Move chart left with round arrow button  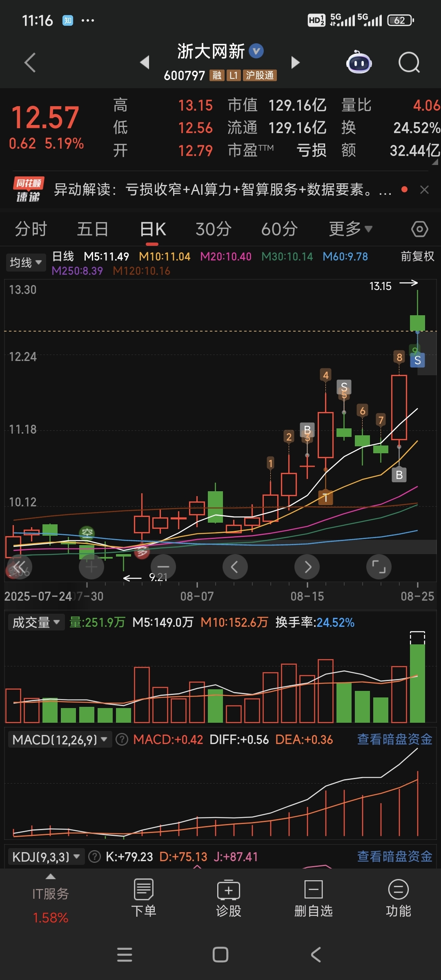point(235,567)
